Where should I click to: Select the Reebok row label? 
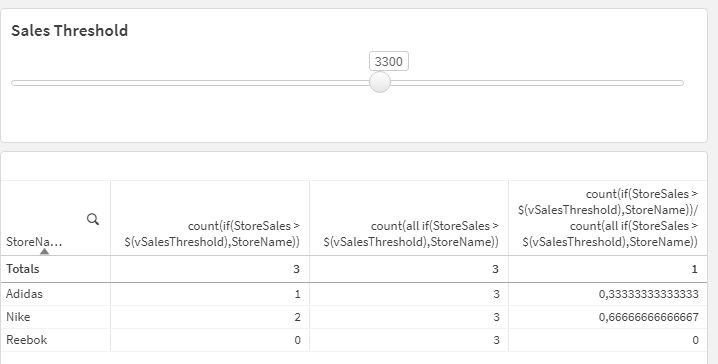coord(27,340)
